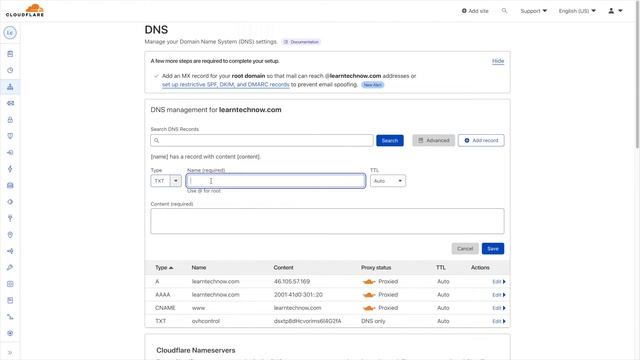The image size is (640, 360).
Task: Expand Edit for the CNAME www row
Action: [x=499, y=308]
